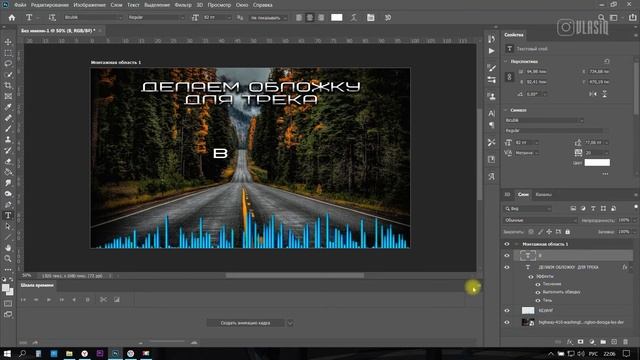This screenshot has height=360, width=640.
Task: Select the Rectangular Marquee tool
Action: point(8,53)
